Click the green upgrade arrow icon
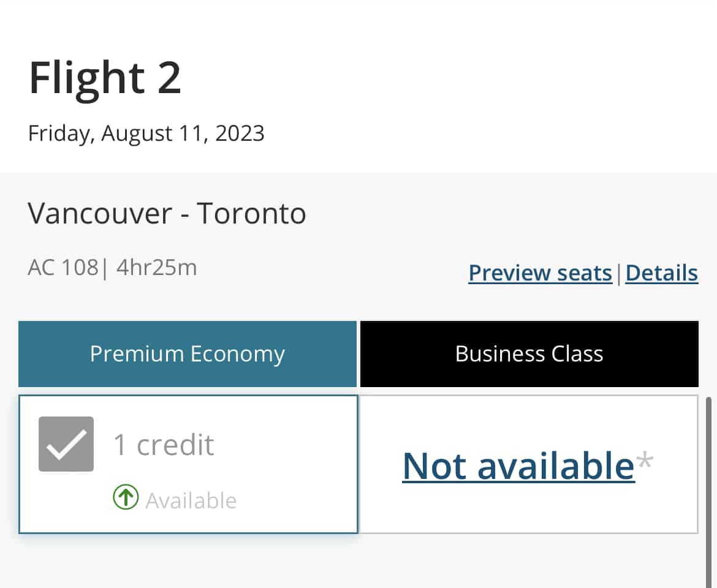 click(126, 497)
